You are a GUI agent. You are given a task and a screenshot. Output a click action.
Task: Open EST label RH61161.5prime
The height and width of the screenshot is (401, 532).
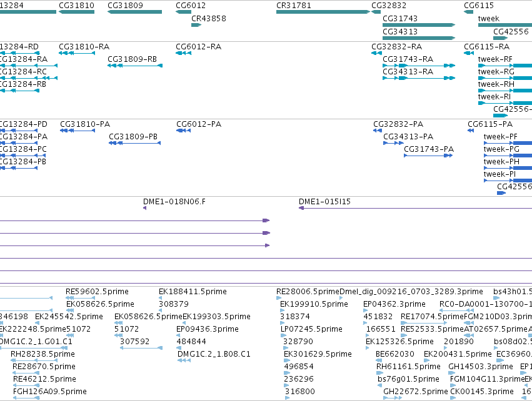[408, 367]
